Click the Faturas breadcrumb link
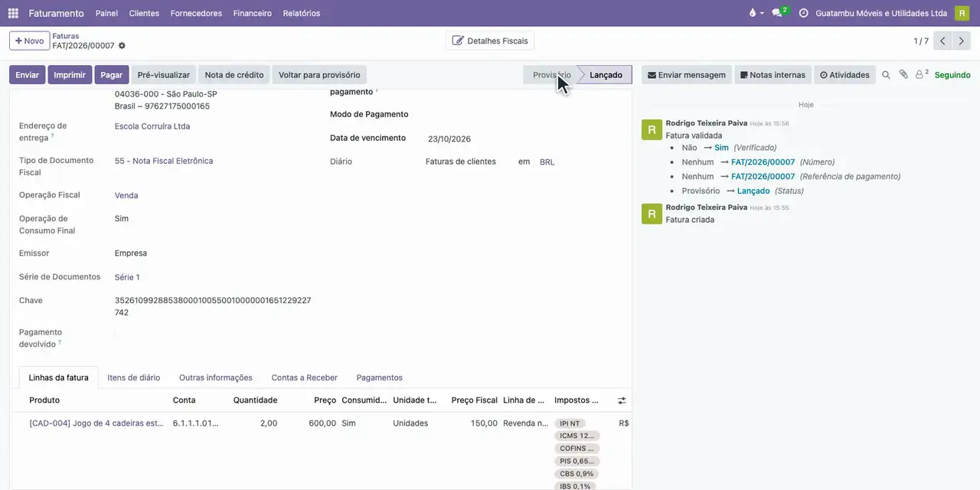The height and width of the screenshot is (490, 980). (66, 36)
